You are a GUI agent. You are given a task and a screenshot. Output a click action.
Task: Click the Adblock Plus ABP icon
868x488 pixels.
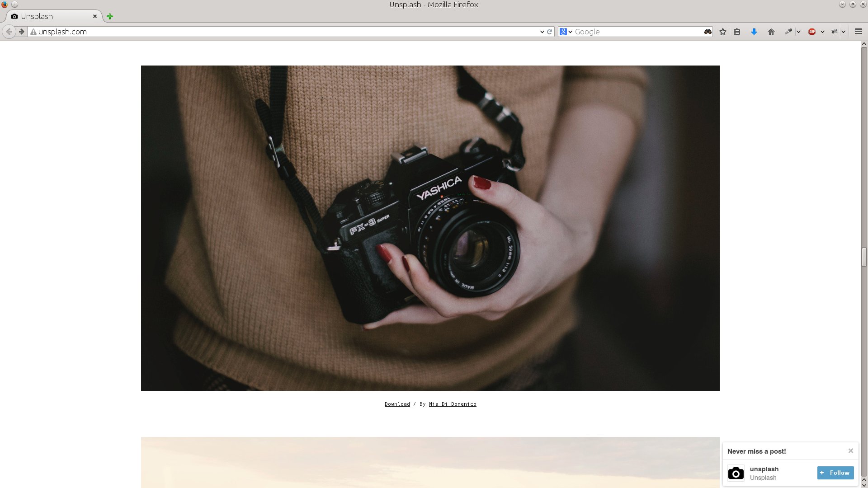pyautogui.click(x=812, y=32)
